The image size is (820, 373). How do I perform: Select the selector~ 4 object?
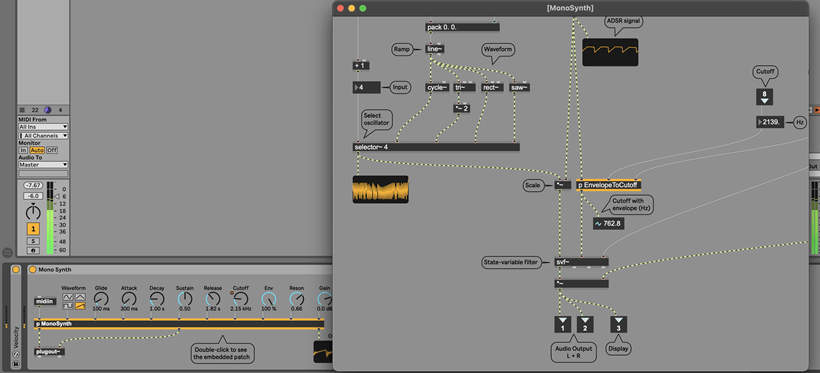437,147
